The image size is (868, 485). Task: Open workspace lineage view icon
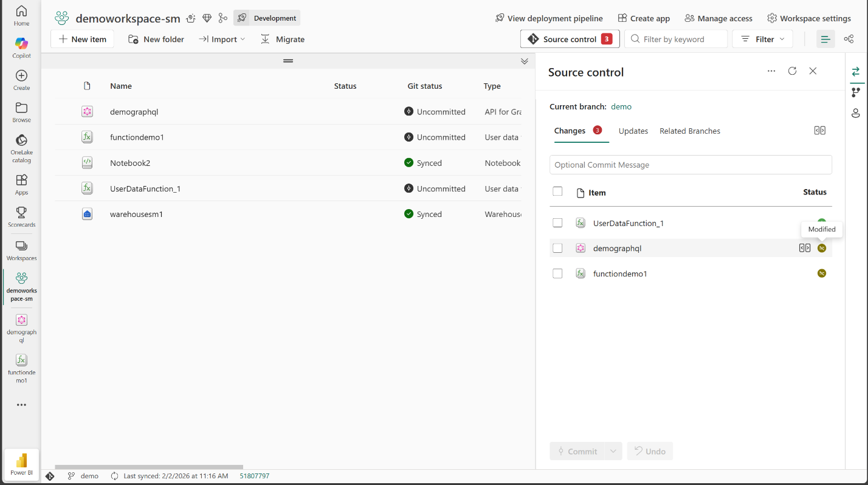pos(849,38)
